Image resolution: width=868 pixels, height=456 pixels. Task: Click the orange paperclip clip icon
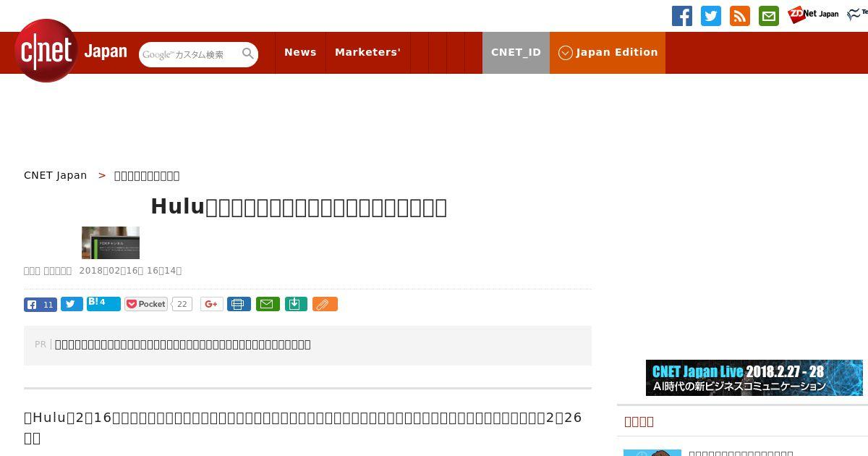pos(325,304)
